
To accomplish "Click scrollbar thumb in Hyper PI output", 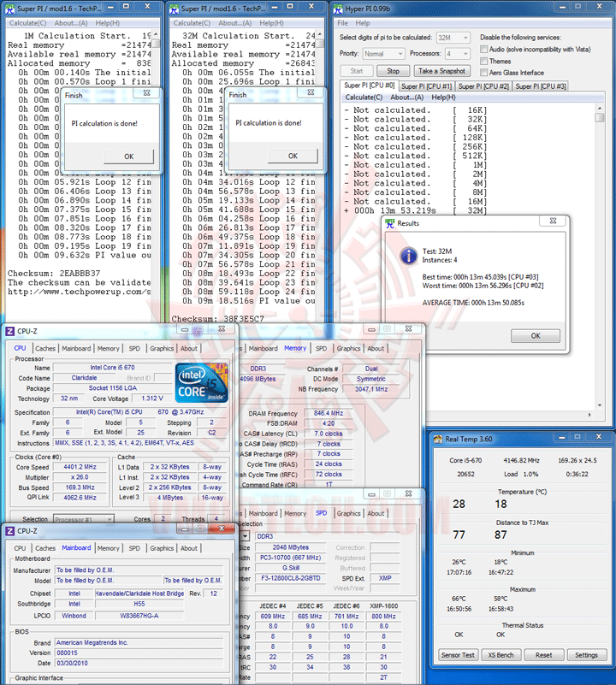I will coord(600,117).
